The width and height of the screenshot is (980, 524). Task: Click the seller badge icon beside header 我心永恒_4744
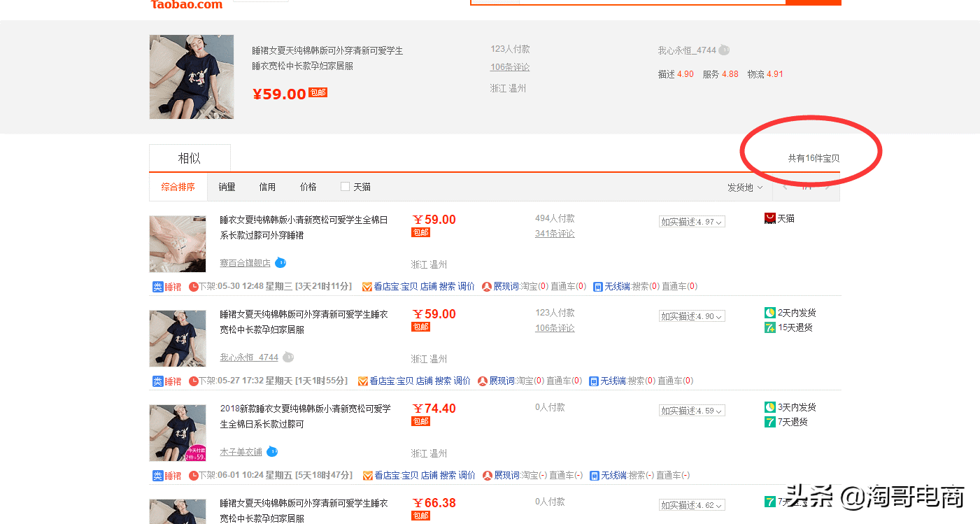[725, 50]
